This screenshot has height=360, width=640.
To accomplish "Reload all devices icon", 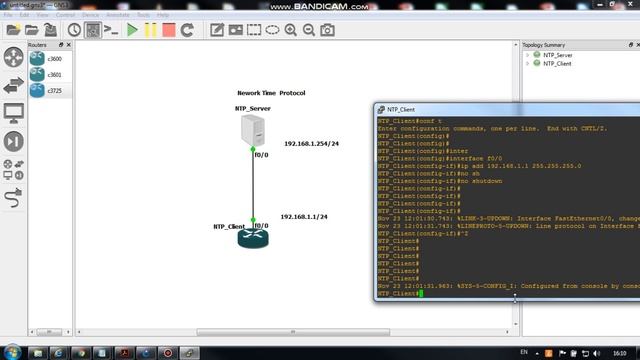I will 187,30.
